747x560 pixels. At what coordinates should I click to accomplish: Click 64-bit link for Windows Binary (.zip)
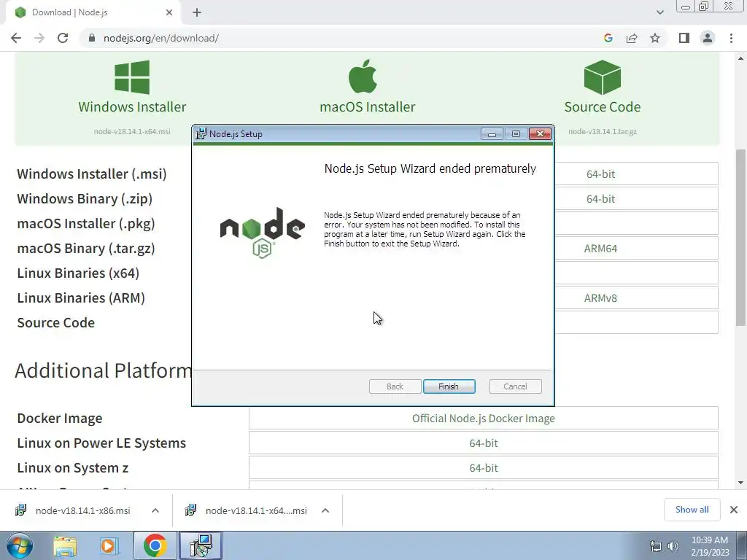pyautogui.click(x=600, y=198)
